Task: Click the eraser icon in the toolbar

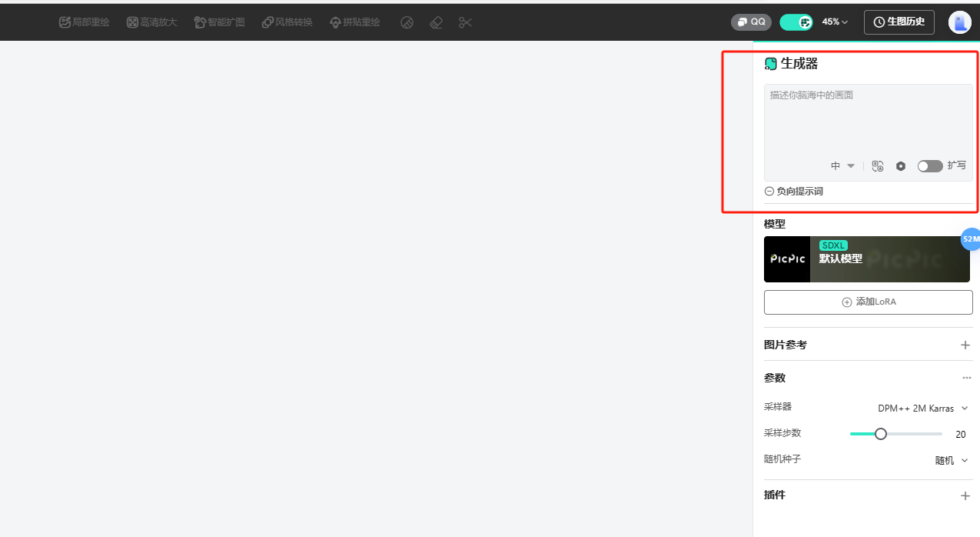Action: 437,22
